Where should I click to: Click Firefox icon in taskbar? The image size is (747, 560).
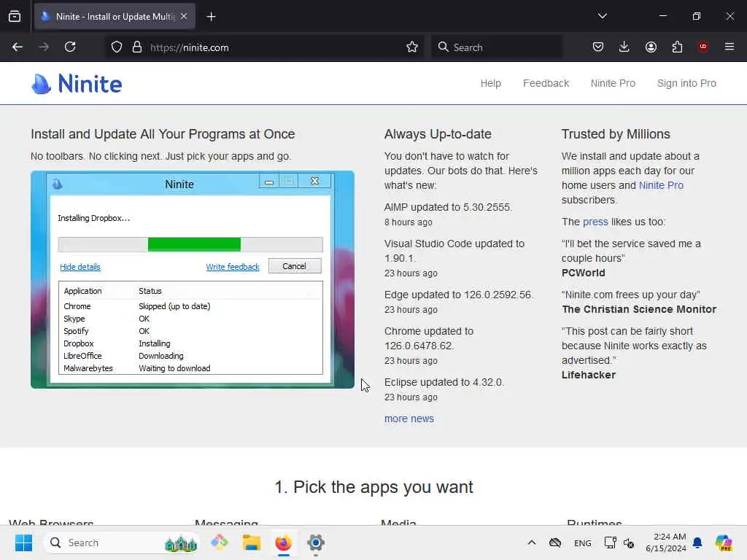pos(284,542)
